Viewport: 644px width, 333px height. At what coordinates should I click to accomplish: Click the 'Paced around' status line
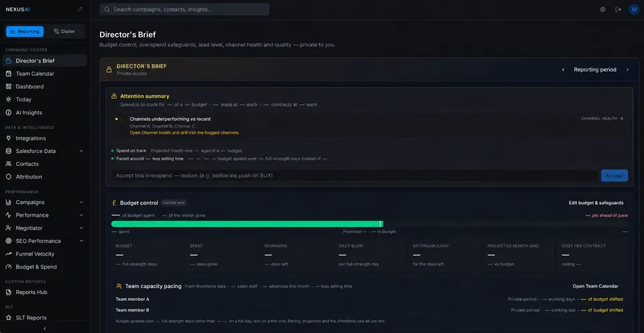click(x=220, y=158)
